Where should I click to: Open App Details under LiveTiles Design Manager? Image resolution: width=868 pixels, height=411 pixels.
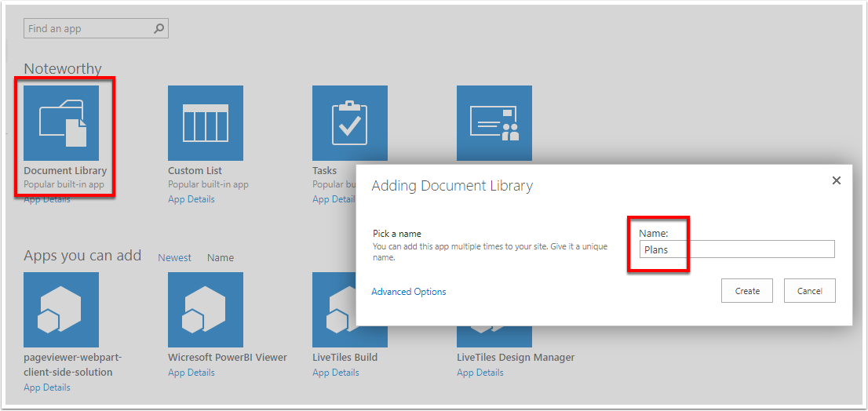tap(480, 373)
